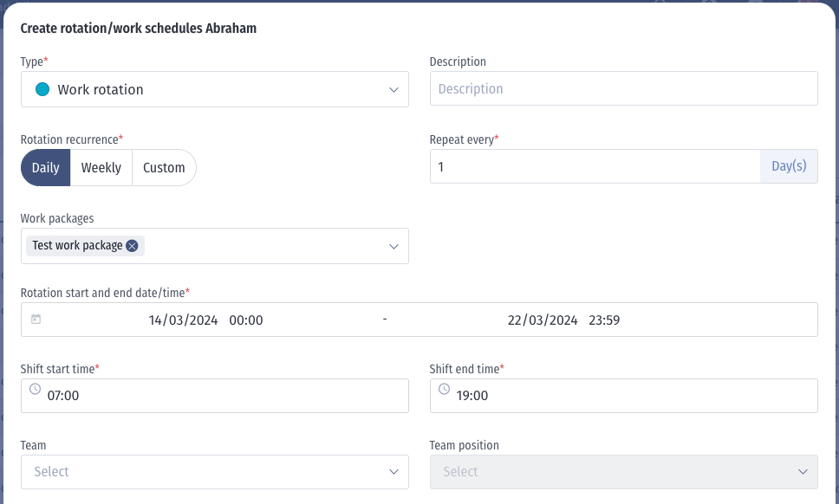
Task: Click the clock icon in Shift end time
Action: [444, 389]
